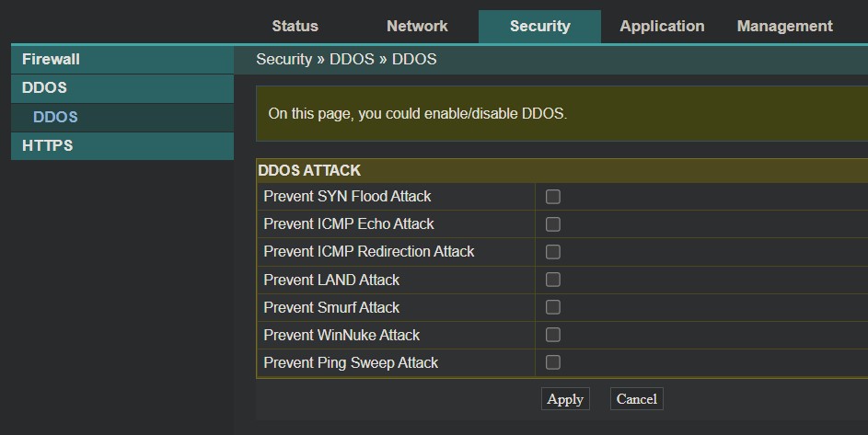Click the DDOS ATTACK table header
Viewport: 868px width, 435px height.
309,171
